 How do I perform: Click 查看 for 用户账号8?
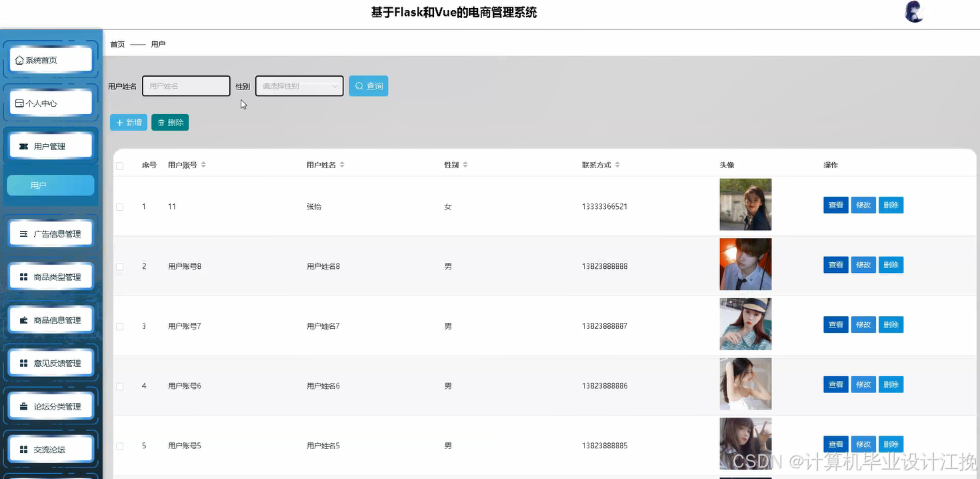(836, 265)
